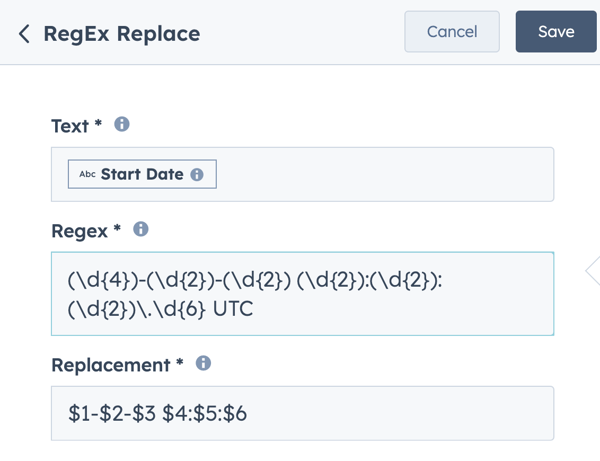600x461 pixels.
Task: Select the Start Date token
Action: (142, 174)
